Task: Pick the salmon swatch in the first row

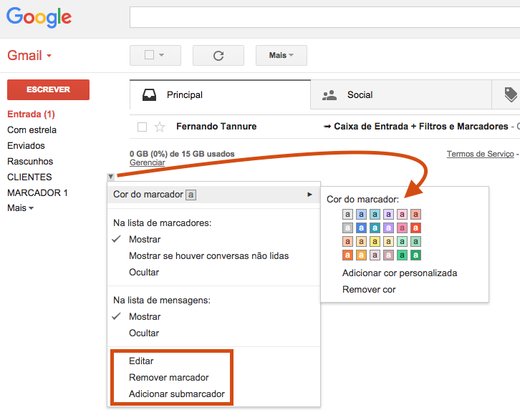Action: 415,215
